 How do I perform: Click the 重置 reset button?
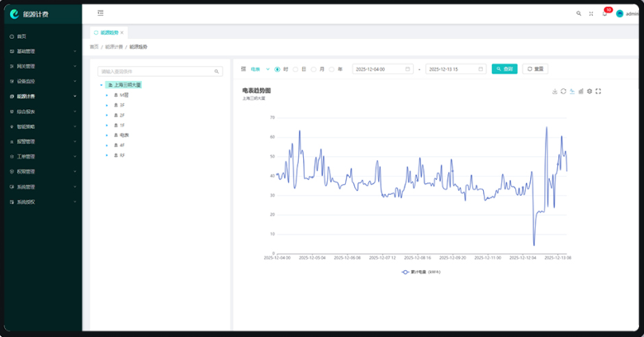click(x=535, y=69)
